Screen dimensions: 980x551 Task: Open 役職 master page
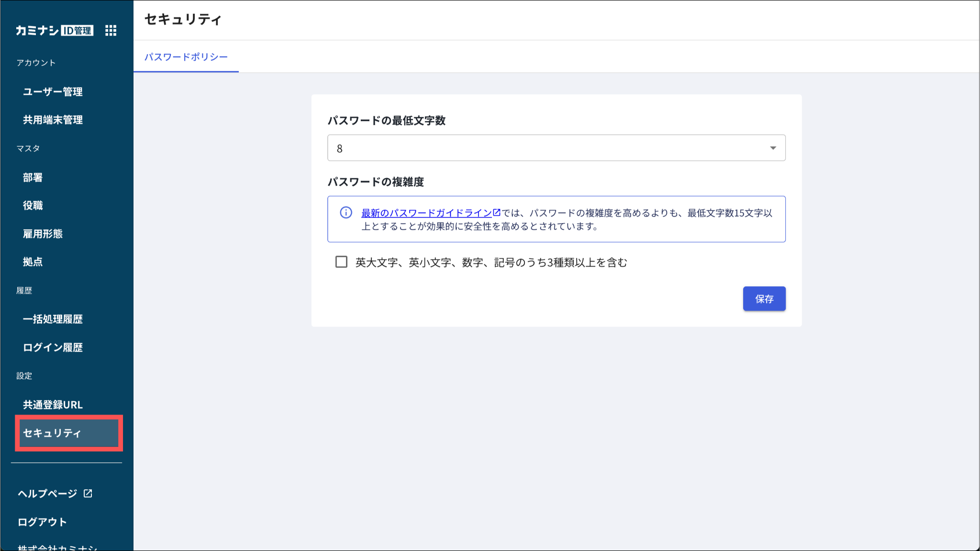pos(33,205)
